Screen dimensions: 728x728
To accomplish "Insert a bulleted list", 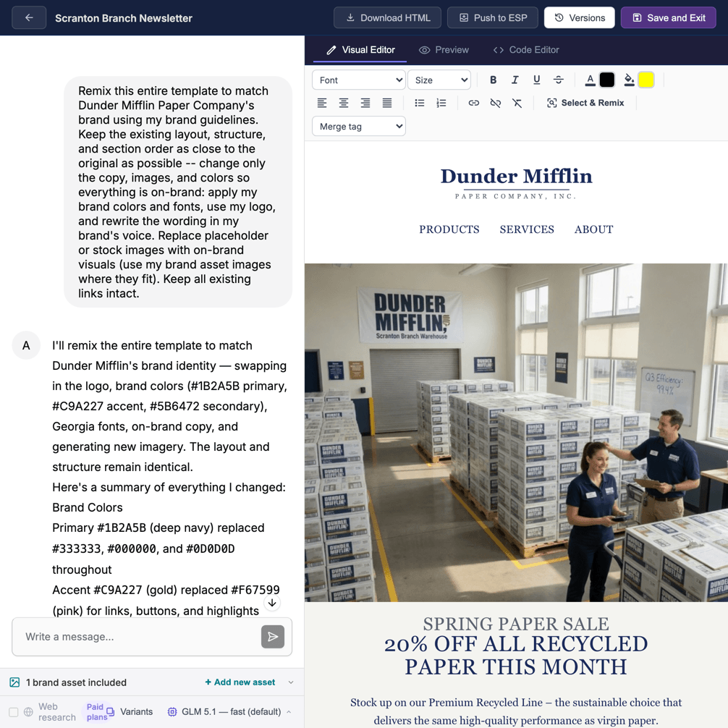I will coord(420,103).
